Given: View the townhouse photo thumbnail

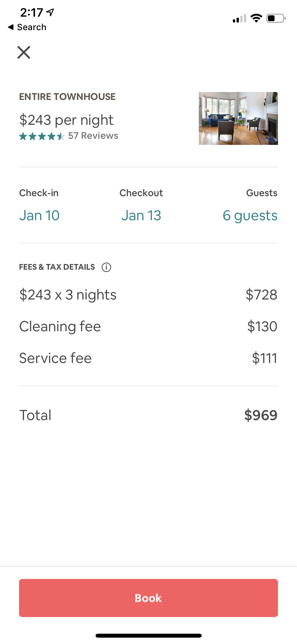Looking at the screenshot, I should point(238,118).
